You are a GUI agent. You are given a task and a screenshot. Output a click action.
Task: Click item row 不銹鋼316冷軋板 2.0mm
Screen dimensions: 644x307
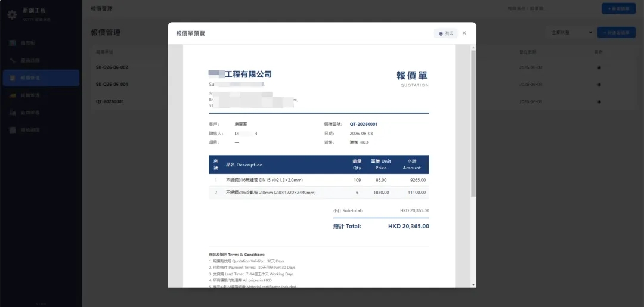(x=318, y=192)
